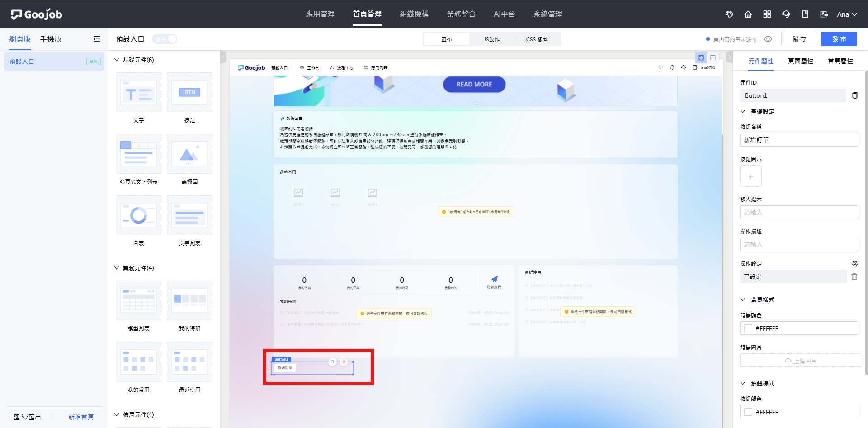Select fit-to-screen canvas view icon
This screenshot has height=428, width=868.
tap(701, 57)
